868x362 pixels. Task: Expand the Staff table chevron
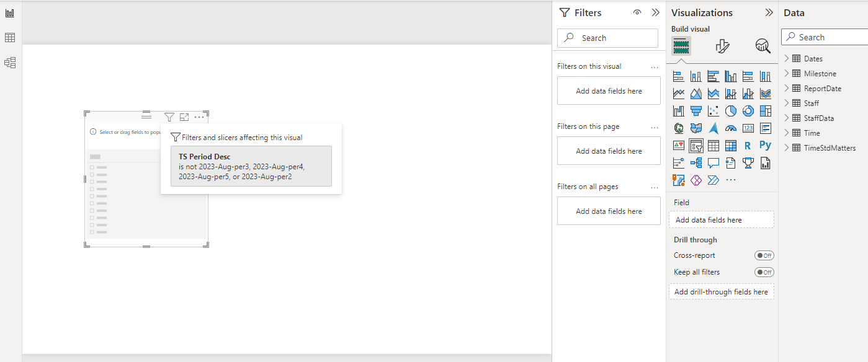coord(787,103)
